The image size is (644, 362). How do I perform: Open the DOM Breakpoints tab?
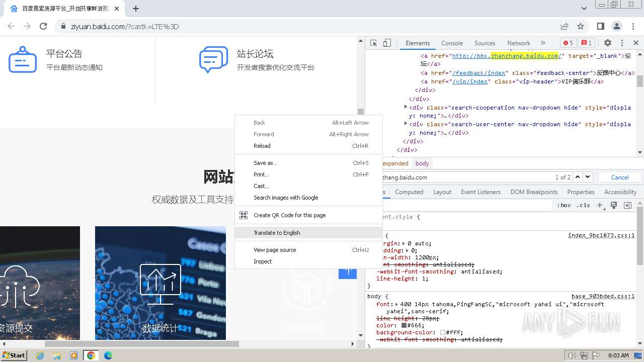(x=534, y=192)
